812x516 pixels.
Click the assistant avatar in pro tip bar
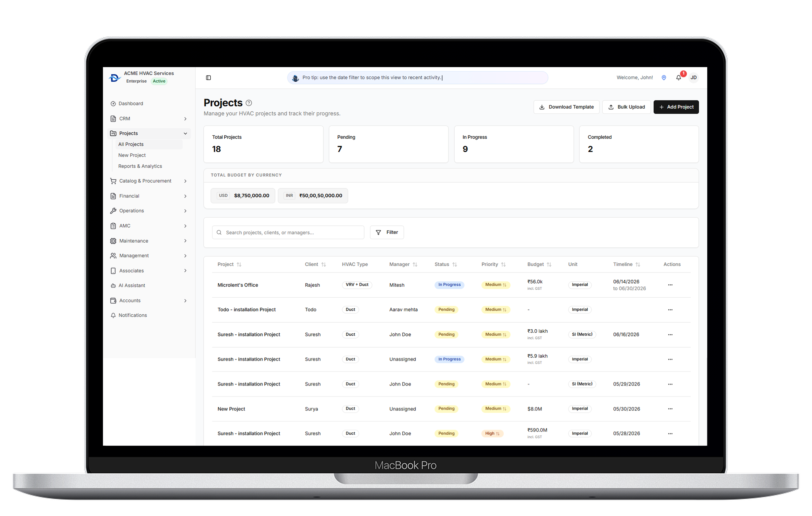pos(295,78)
